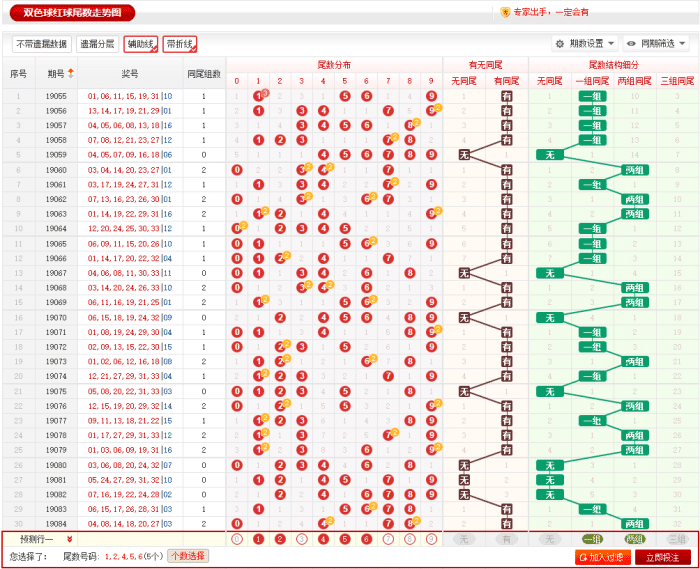Click the green 两组 marker in row 19078
This screenshot has height=569, width=700.
(x=634, y=435)
